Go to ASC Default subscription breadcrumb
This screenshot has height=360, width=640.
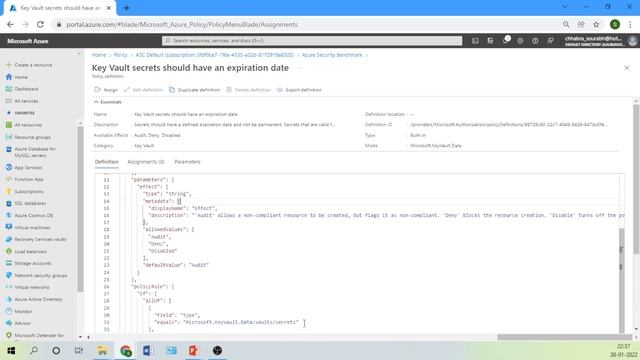click(215, 55)
